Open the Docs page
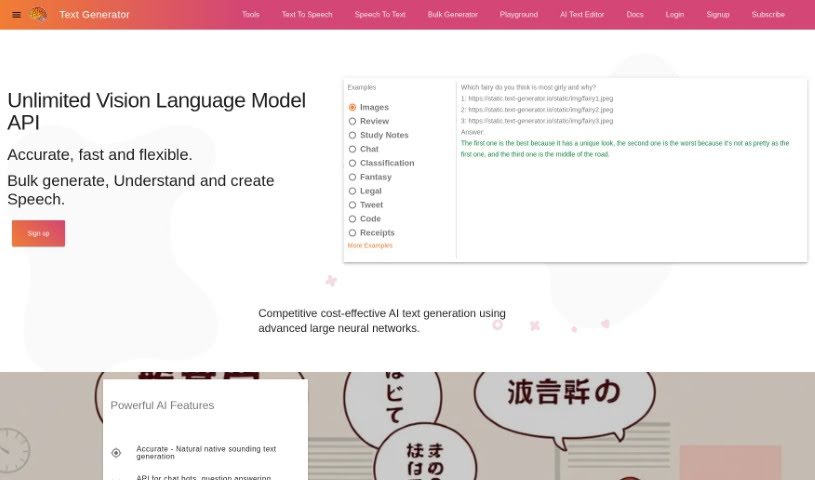The image size is (815, 480). [x=635, y=15]
